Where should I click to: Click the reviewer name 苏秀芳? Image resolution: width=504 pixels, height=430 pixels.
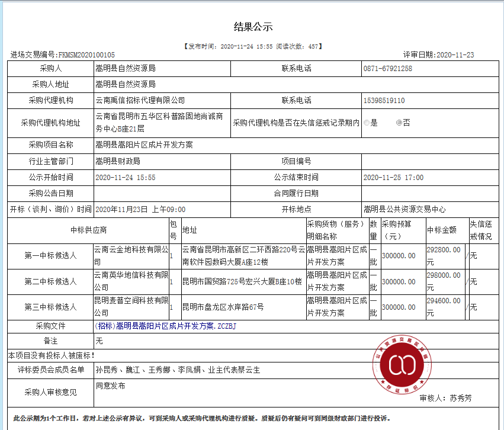pyautogui.click(x=460, y=399)
